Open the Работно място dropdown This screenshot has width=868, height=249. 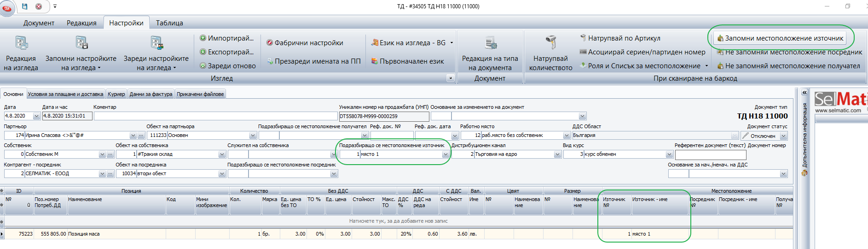[x=567, y=136]
